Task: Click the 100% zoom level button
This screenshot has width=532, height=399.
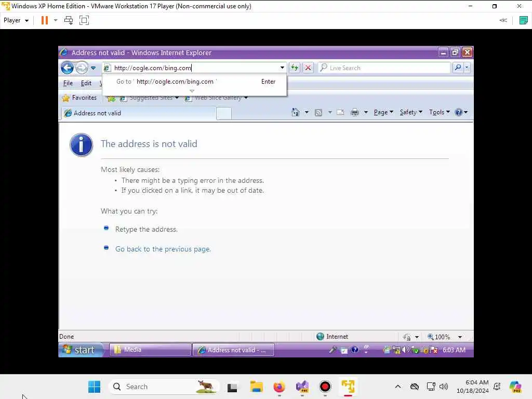Action: point(438,337)
